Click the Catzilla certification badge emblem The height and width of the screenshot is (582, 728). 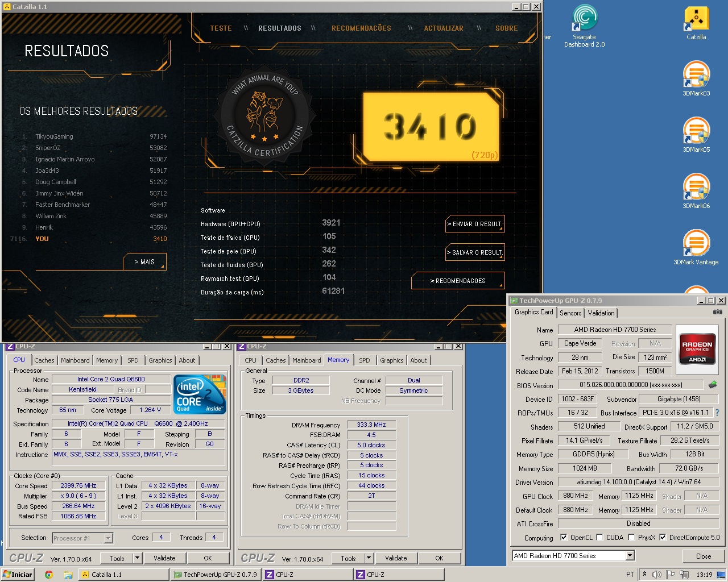tap(265, 117)
